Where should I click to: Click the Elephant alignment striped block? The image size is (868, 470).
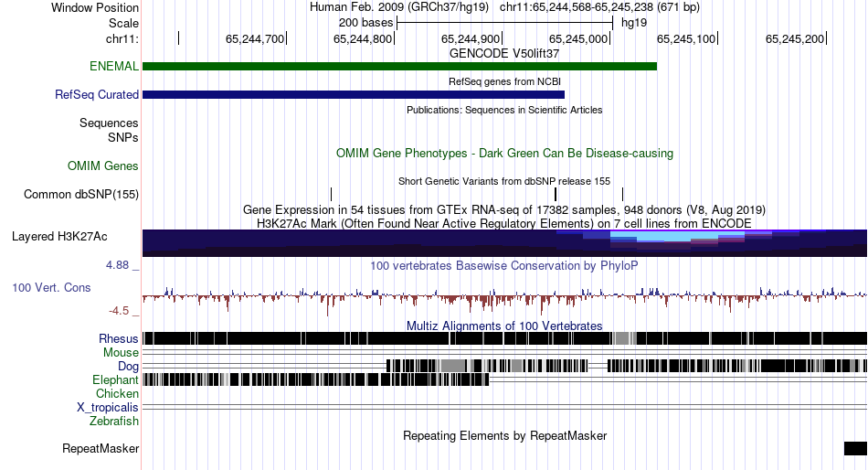point(316,379)
